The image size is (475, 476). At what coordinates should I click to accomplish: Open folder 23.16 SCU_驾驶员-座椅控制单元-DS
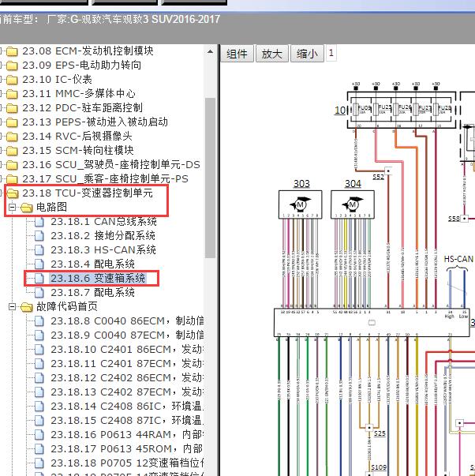click(111, 165)
